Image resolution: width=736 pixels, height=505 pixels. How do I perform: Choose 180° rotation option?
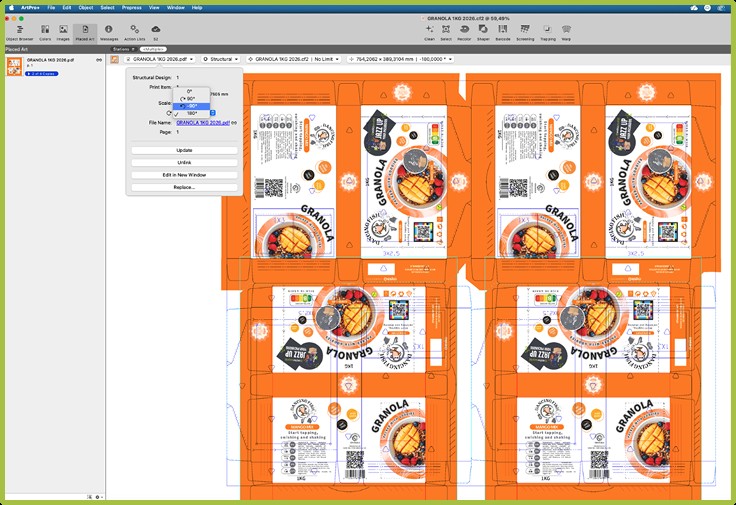(x=192, y=113)
